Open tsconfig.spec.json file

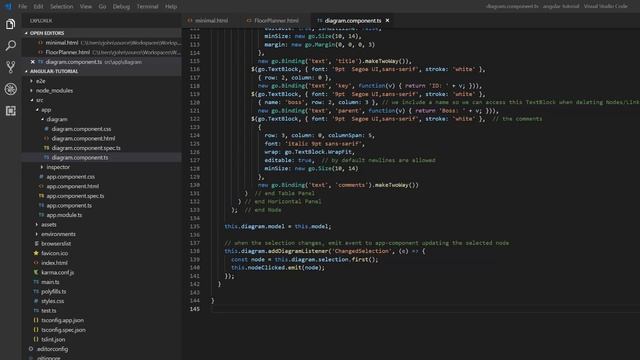pos(63,330)
